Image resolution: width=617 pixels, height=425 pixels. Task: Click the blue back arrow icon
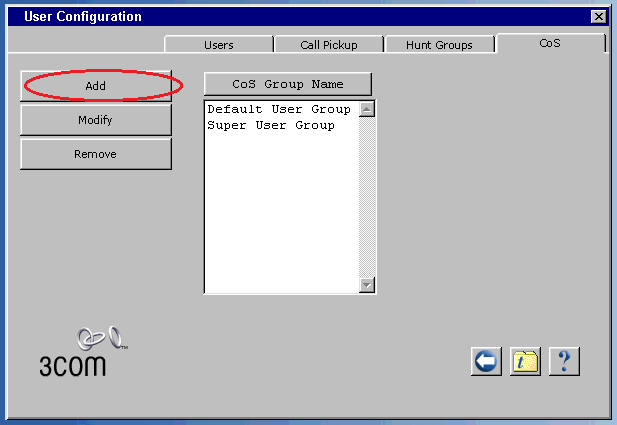point(486,361)
